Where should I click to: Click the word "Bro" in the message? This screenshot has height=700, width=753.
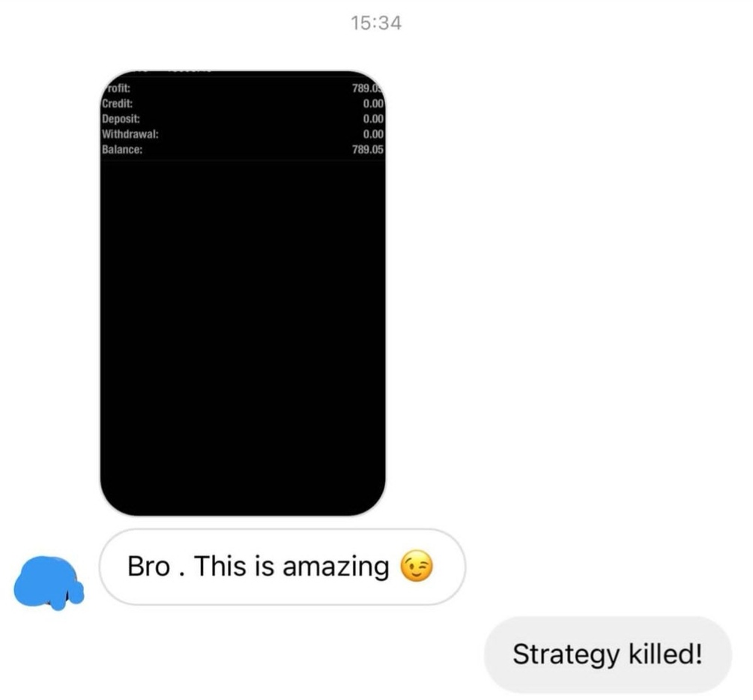pos(149,566)
